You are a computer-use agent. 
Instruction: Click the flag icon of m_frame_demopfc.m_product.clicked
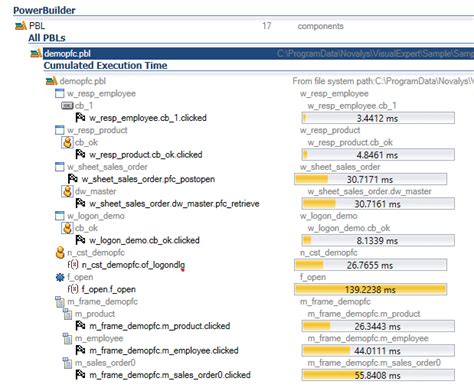80,326
